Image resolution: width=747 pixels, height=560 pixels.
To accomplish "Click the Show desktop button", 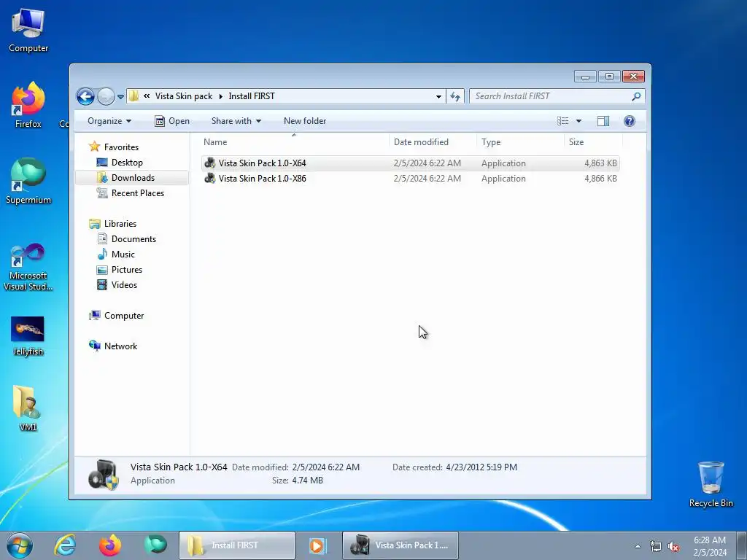I will [x=742, y=546].
